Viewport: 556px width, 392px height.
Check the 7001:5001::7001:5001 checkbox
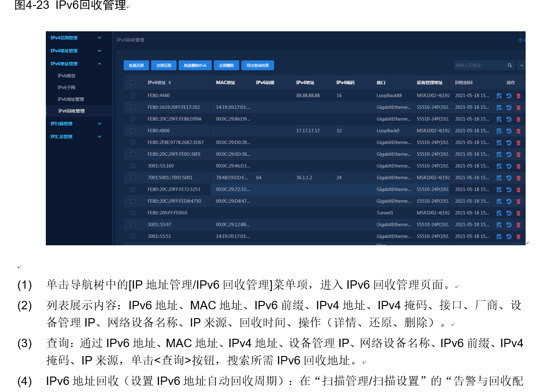click(133, 178)
